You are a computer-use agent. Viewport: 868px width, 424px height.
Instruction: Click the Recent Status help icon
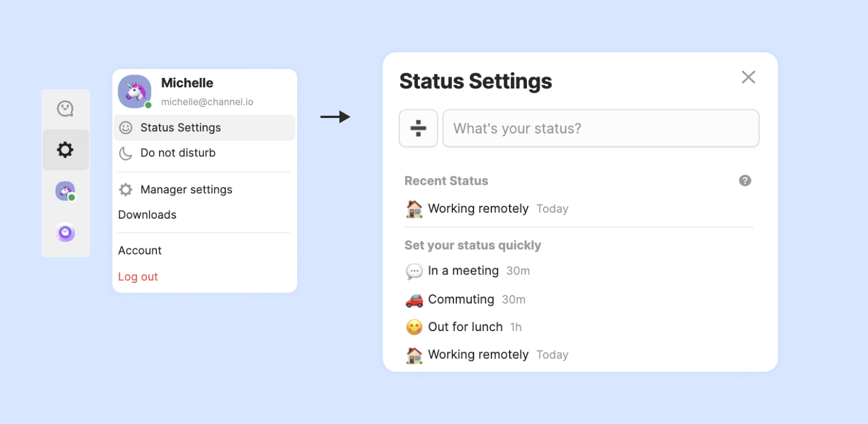[745, 181]
